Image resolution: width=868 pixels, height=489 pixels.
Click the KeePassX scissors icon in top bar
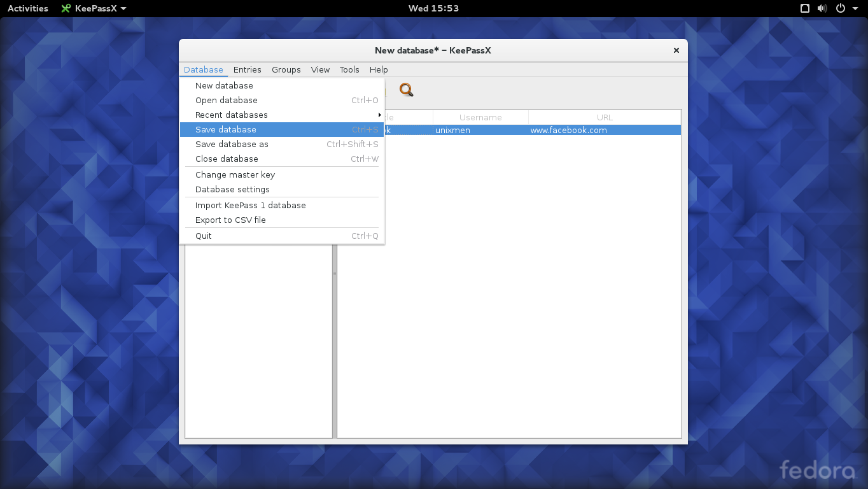66,8
